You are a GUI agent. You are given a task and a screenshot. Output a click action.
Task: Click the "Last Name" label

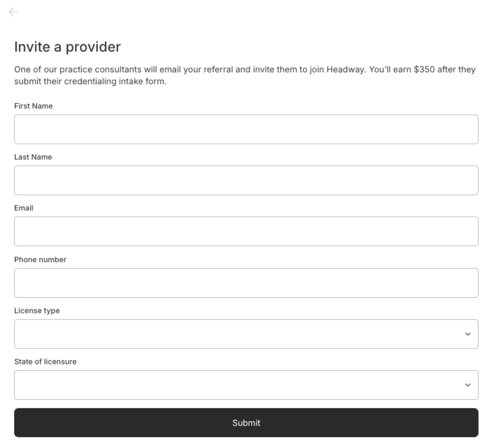coord(33,157)
